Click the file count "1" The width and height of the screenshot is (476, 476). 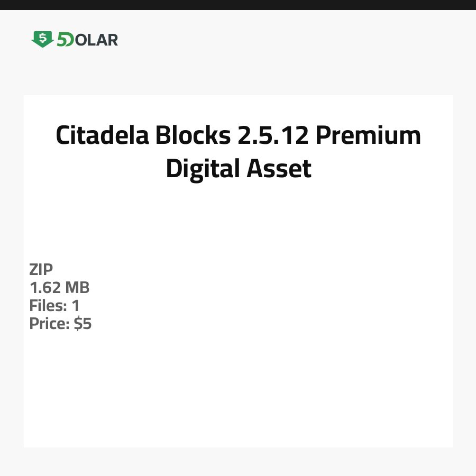point(76,306)
